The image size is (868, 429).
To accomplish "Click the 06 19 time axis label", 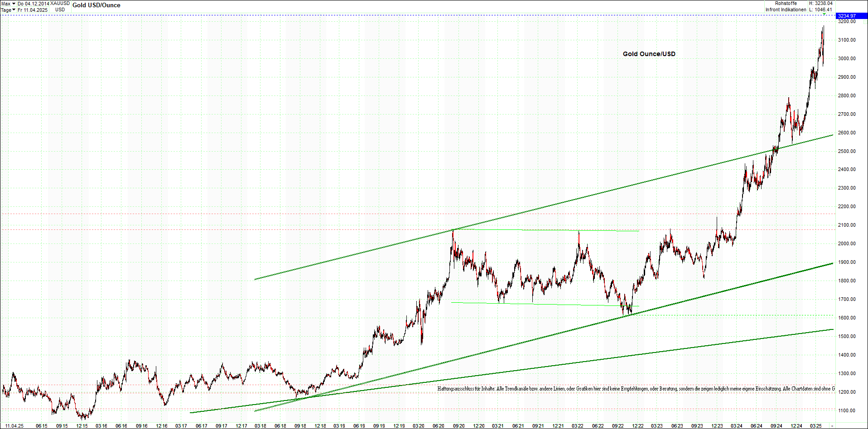I will click(x=359, y=426).
